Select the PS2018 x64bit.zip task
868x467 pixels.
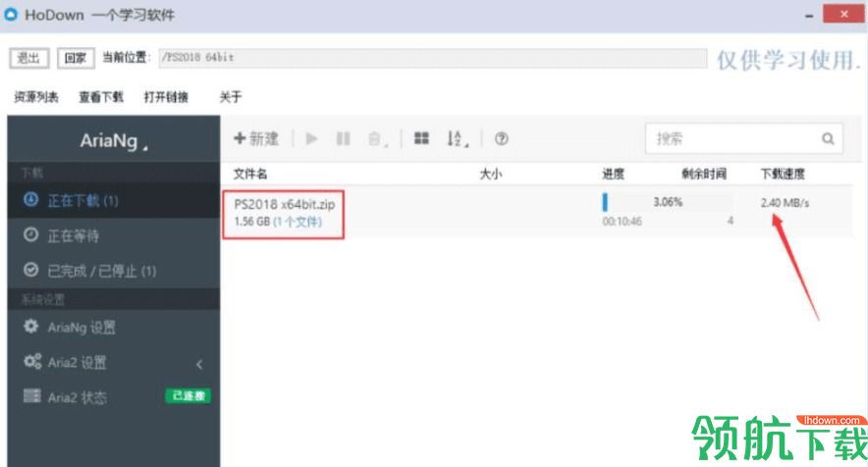click(284, 204)
